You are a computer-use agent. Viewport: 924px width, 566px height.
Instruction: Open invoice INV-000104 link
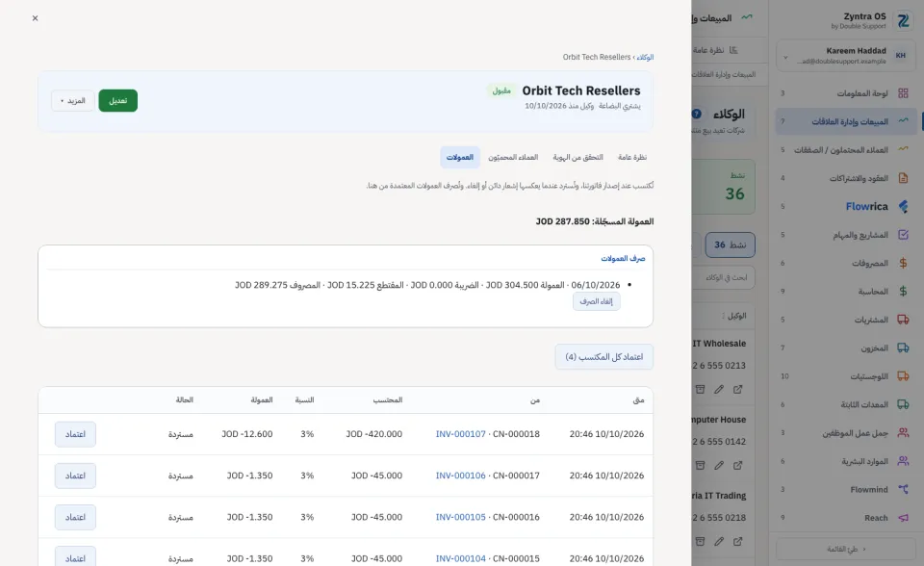pyautogui.click(x=461, y=558)
